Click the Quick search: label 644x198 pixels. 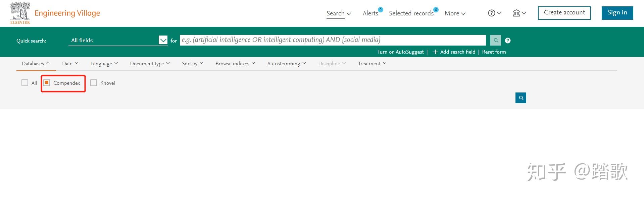click(31, 41)
